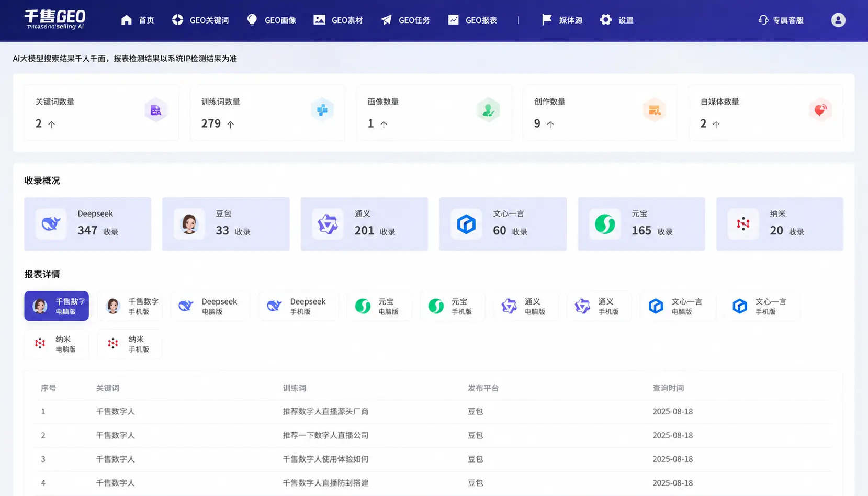
Task: Select the 纳米 电脑版 tab
Action: pyautogui.click(x=57, y=344)
